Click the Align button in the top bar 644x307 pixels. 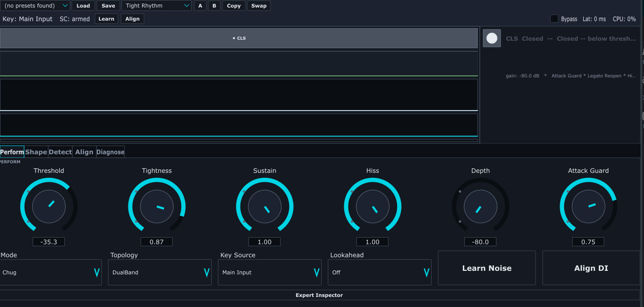click(133, 19)
